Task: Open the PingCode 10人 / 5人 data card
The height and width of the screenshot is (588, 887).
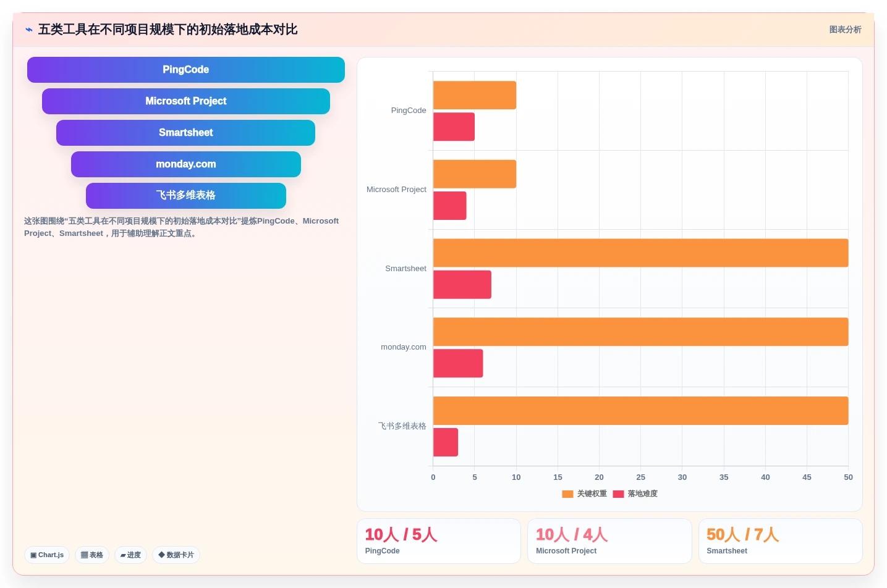Action: pyautogui.click(x=439, y=541)
